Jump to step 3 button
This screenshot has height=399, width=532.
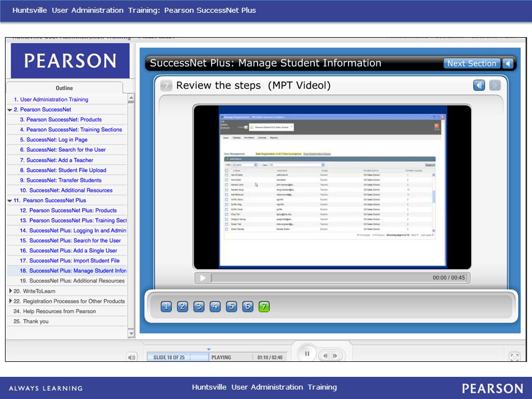point(199,306)
